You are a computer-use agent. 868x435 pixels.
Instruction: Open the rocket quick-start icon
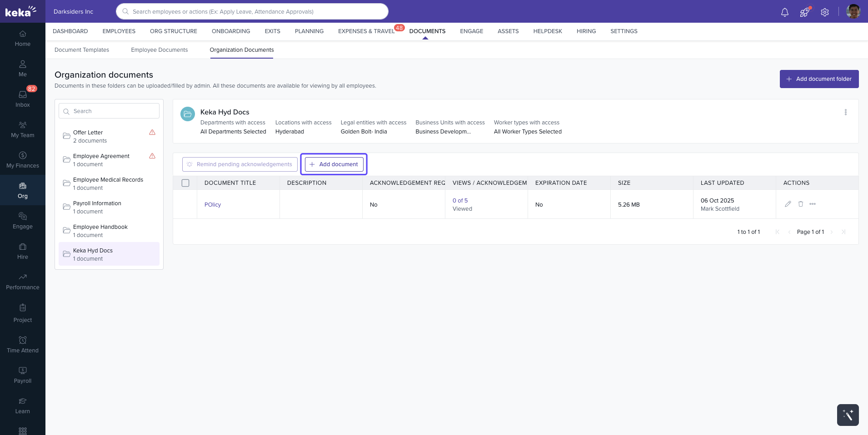point(804,12)
